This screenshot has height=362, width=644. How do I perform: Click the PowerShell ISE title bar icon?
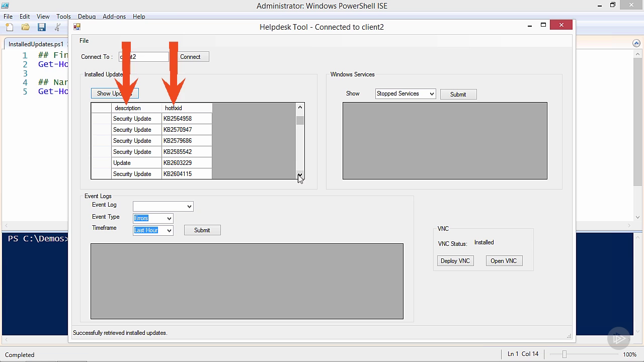click(x=5, y=6)
